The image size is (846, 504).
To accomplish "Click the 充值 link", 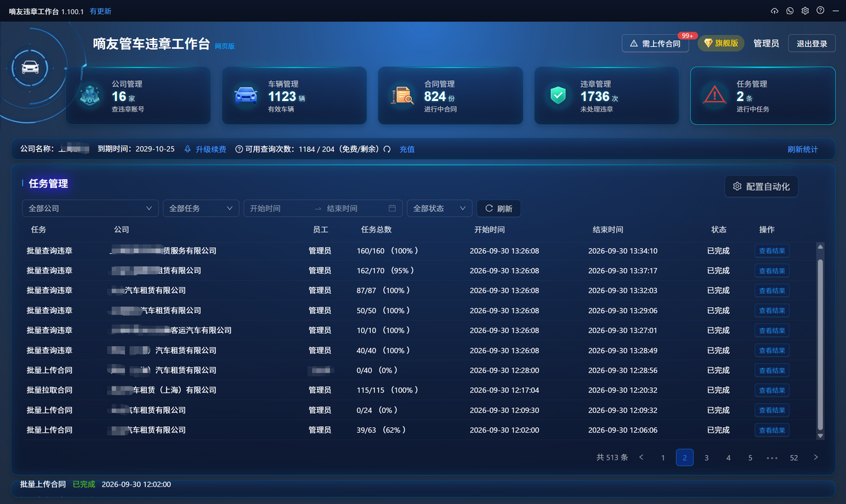I will tap(407, 149).
